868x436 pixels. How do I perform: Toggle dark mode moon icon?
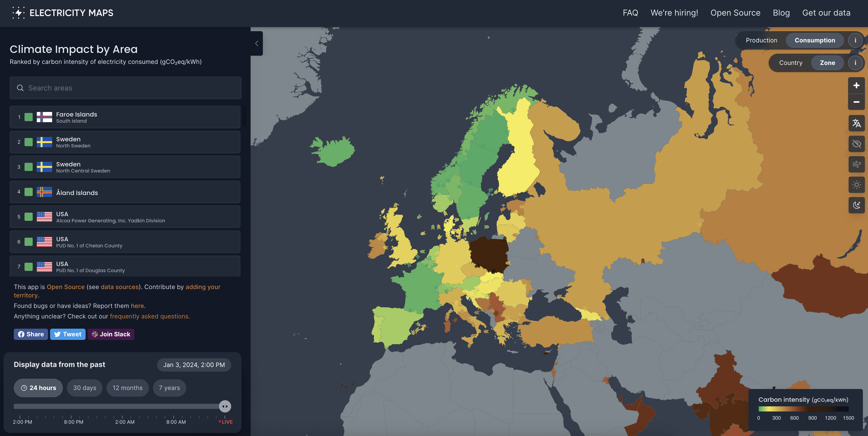(x=856, y=205)
